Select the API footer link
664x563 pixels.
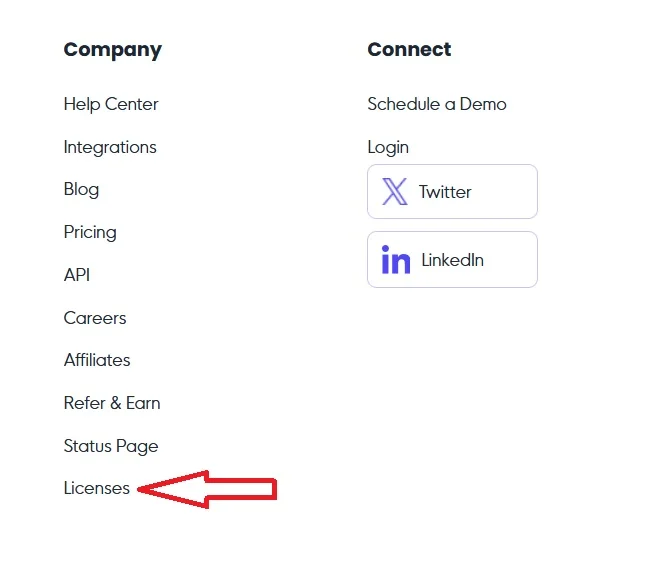pos(77,275)
